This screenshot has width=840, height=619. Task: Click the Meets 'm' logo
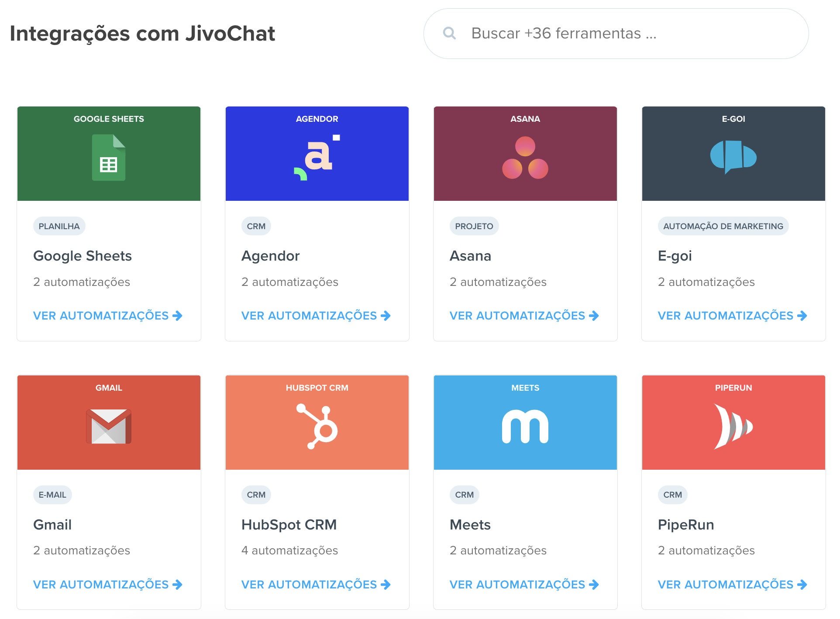pos(525,426)
